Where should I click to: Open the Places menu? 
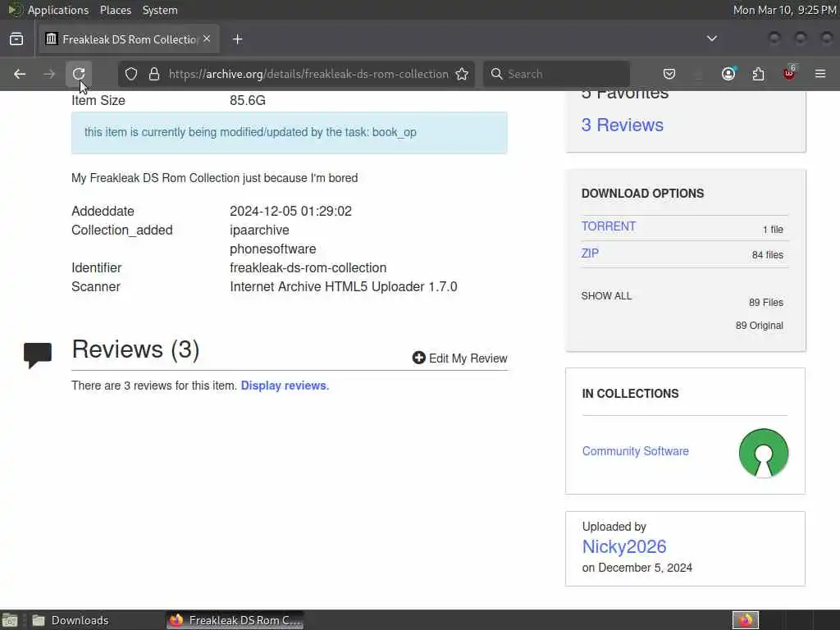point(115,10)
